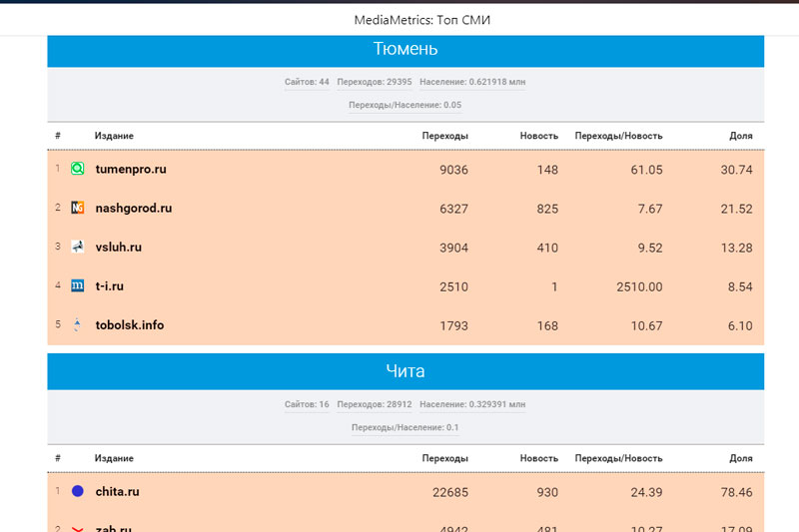The height and width of the screenshot is (532, 799).
Task: Click the tumenpro.ru site favicon
Action: coord(78,169)
